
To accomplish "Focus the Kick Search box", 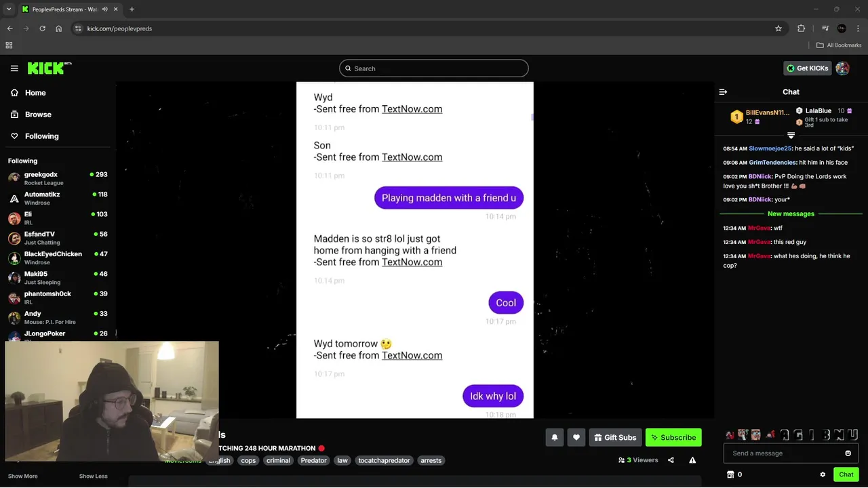I will tap(434, 68).
